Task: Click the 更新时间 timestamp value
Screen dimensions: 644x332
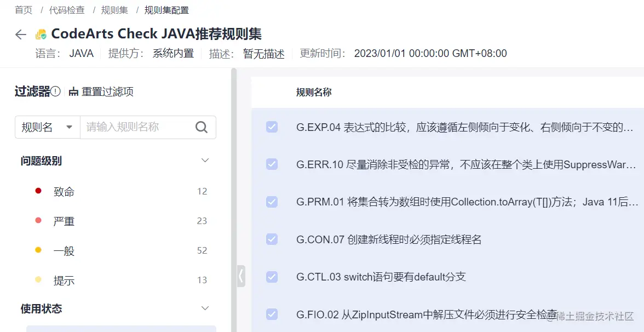Action: pyautogui.click(x=430, y=54)
